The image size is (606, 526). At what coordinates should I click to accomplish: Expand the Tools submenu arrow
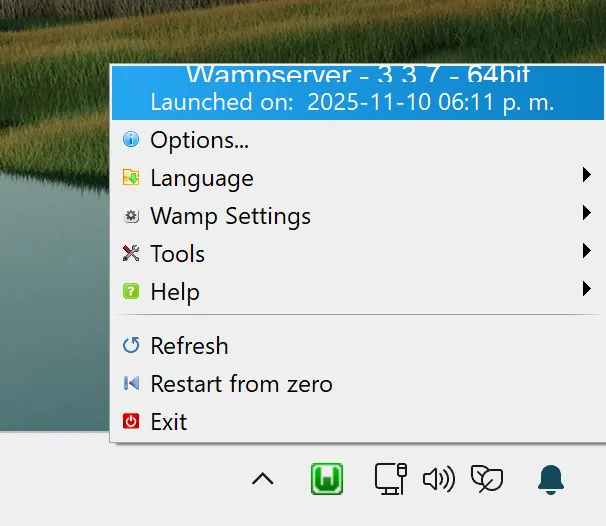tap(586, 252)
